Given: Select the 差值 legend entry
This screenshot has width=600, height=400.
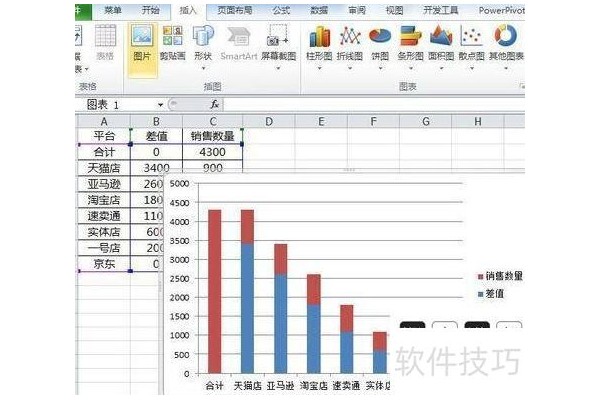Looking at the screenshot, I should pos(491,294).
